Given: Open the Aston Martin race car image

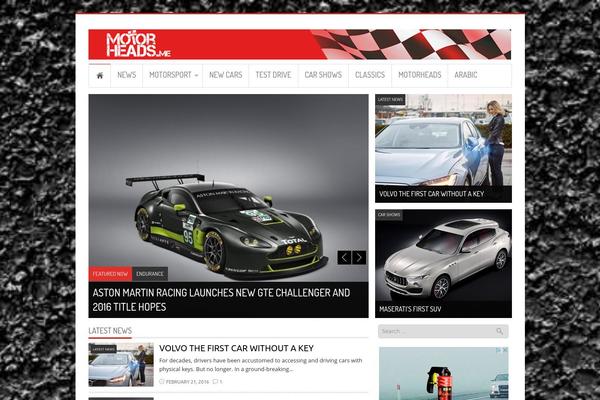Looking at the screenshot, I should click(x=228, y=188).
